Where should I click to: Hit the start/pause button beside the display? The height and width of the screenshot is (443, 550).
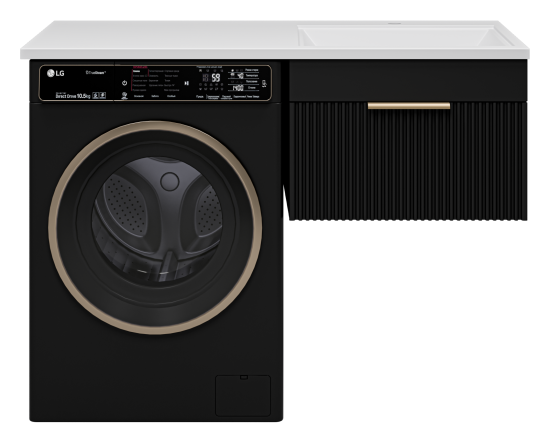[187, 83]
